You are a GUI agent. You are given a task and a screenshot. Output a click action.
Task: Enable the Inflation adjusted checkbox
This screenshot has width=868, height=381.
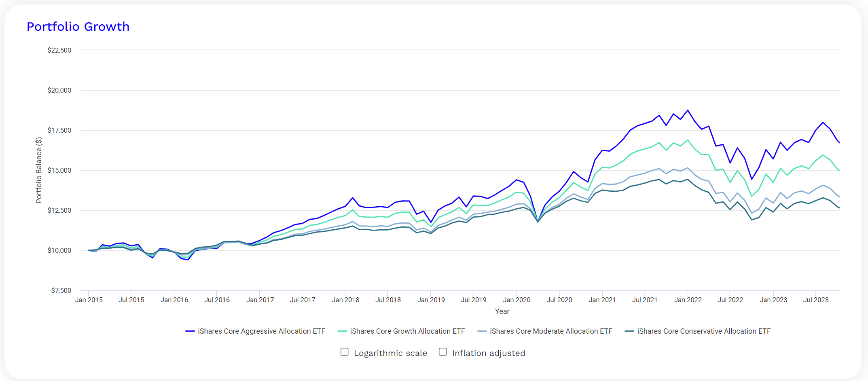pos(442,351)
